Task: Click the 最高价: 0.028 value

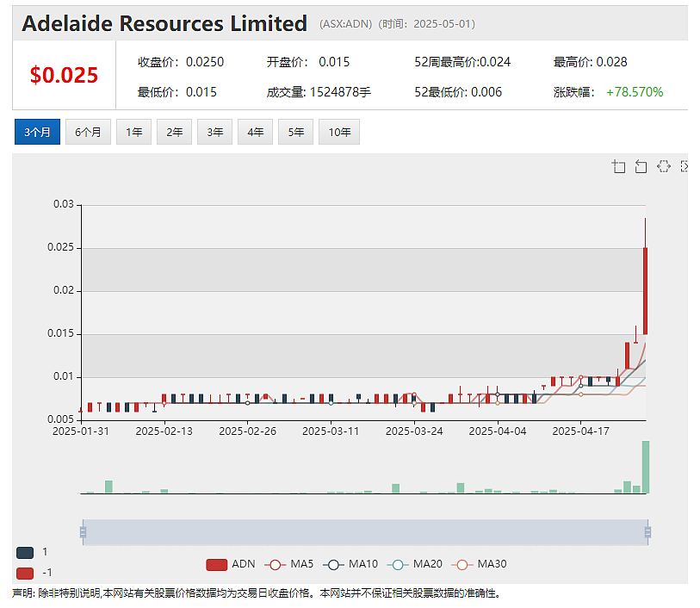Action: [590, 62]
